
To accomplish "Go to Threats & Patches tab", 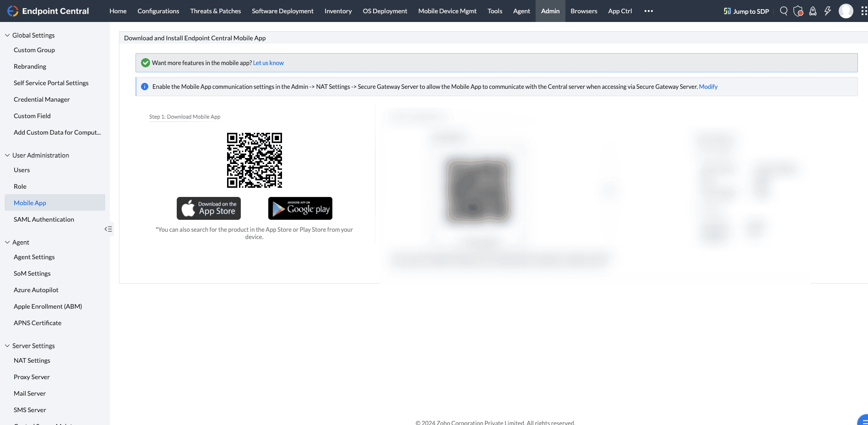I will 216,11.
